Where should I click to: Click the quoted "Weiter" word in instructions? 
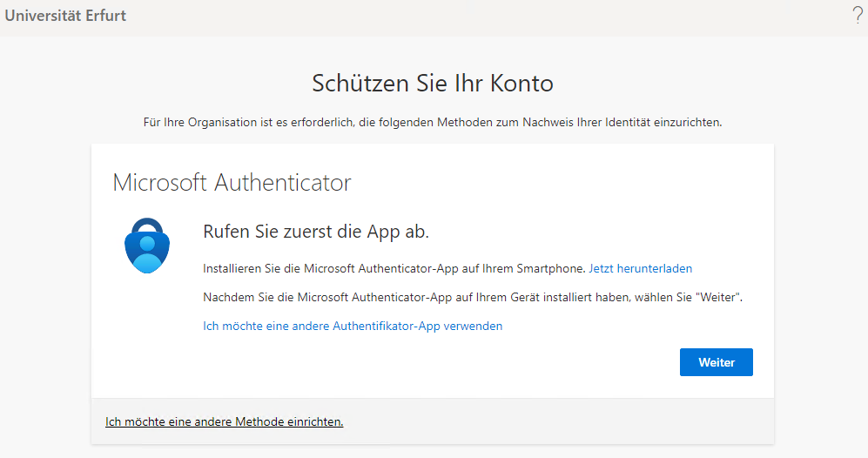click(719, 297)
